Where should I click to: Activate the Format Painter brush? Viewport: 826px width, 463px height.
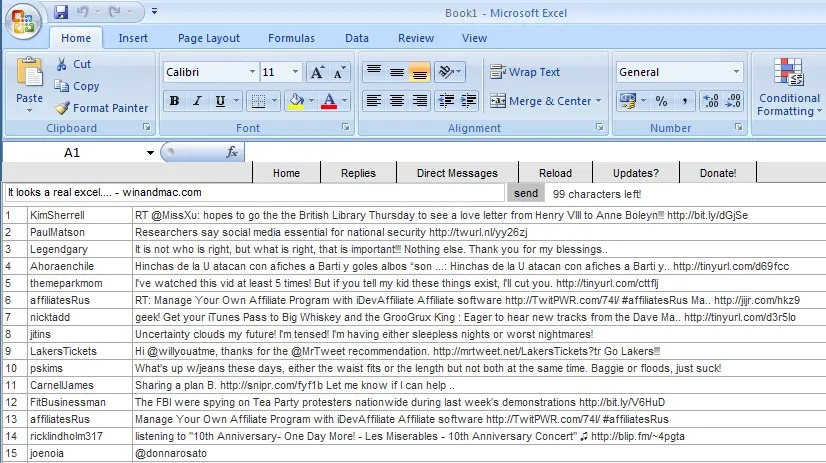(x=102, y=108)
